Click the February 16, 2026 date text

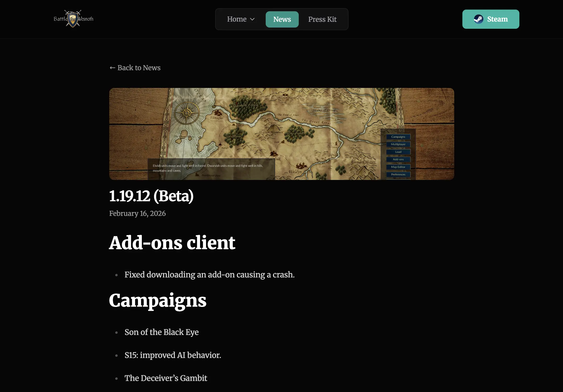pos(137,213)
